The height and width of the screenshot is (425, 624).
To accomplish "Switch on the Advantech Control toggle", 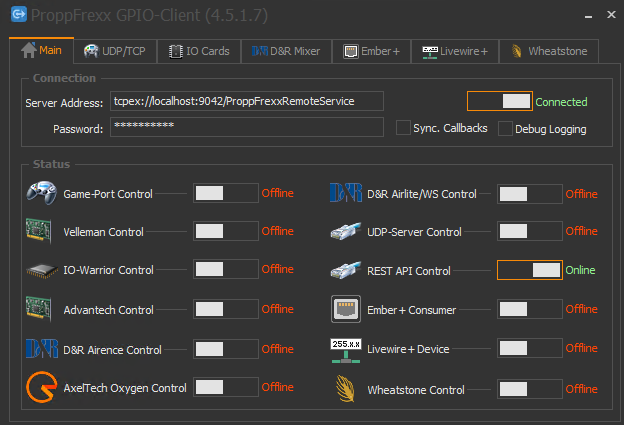I will [x=225, y=309].
